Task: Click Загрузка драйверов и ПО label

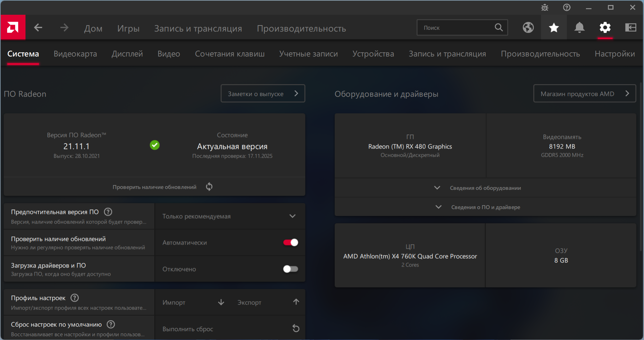Action: (48, 265)
